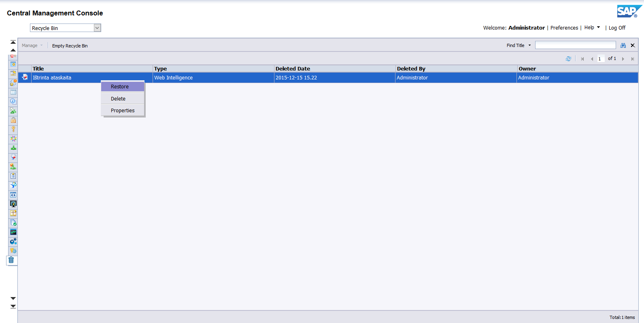Open the Help dropdown menu
The width and height of the screenshot is (644, 323).
(592, 28)
